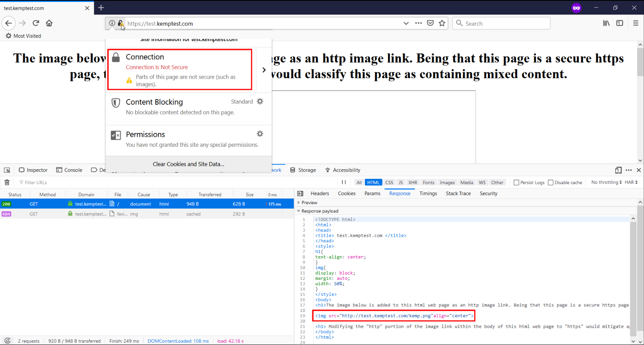Image resolution: width=644 pixels, height=345 pixels.
Task: Reload the page with the refresh icon
Action: click(36, 23)
